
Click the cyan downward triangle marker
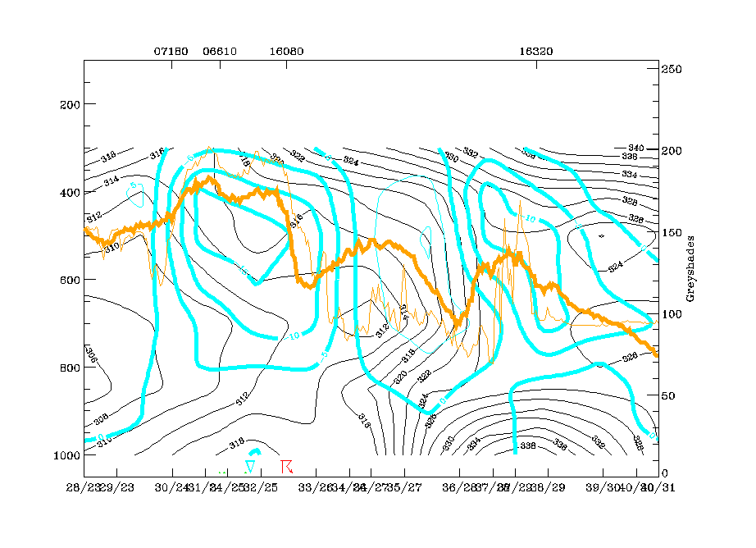[x=251, y=466]
